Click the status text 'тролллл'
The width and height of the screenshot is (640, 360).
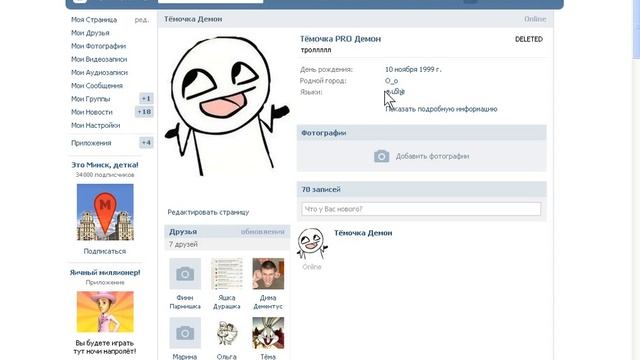coord(316,50)
